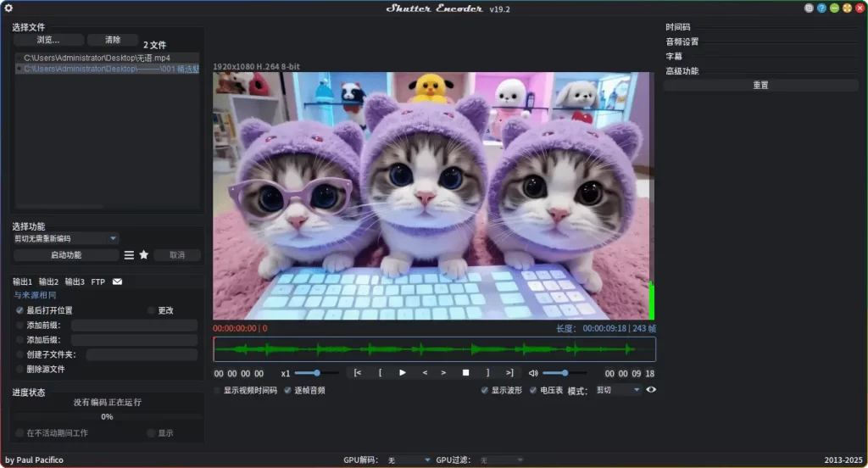Jump to the end of the video

point(509,373)
